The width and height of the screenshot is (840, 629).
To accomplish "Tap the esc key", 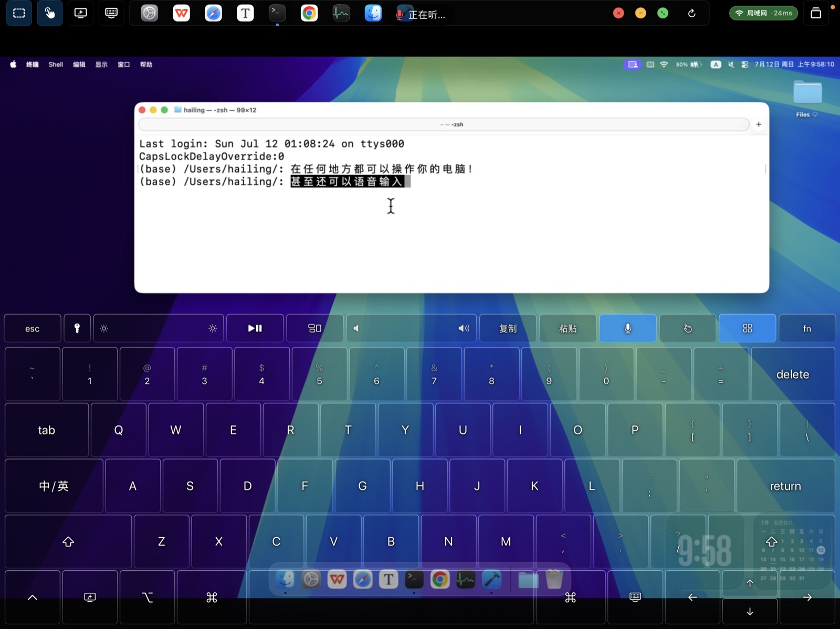I will (x=33, y=328).
